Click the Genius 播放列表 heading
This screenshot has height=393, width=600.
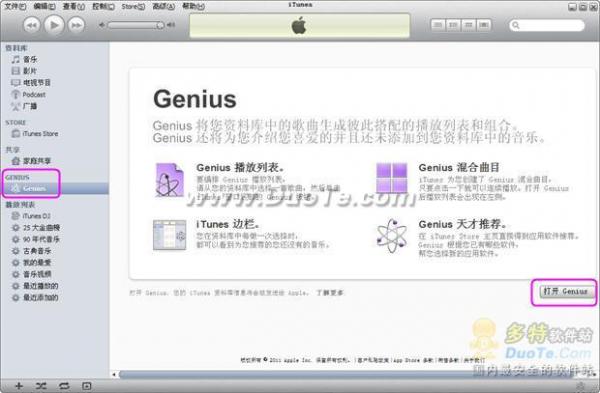[240, 168]
